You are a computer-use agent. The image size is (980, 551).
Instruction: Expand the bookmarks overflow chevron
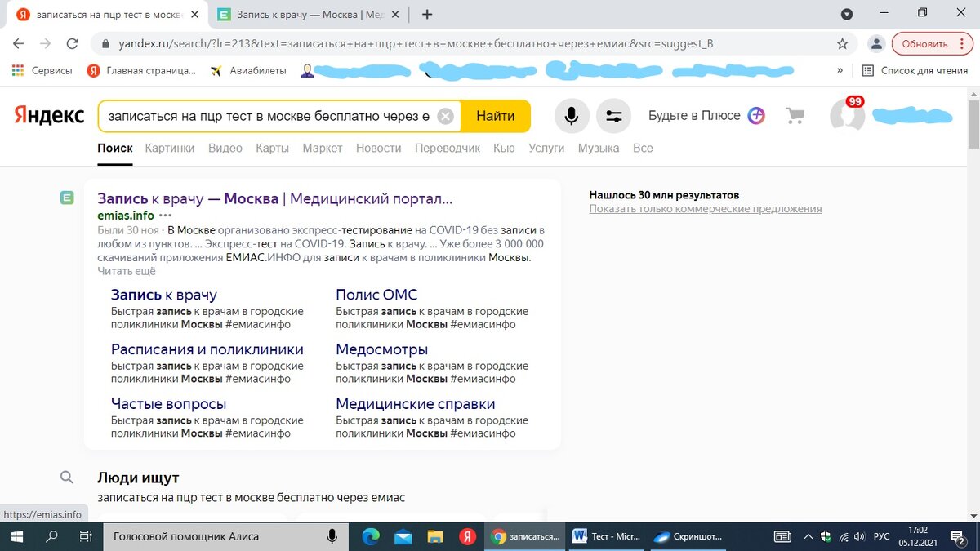840,71
